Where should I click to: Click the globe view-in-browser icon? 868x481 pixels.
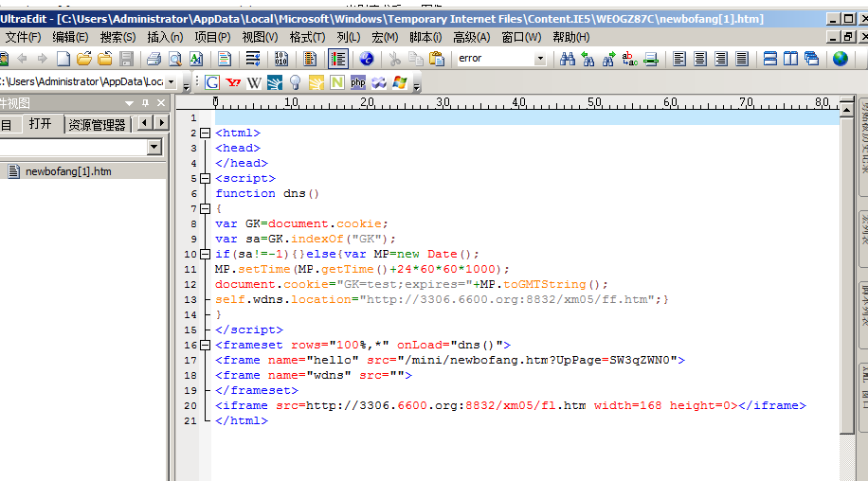click(841, 59)
